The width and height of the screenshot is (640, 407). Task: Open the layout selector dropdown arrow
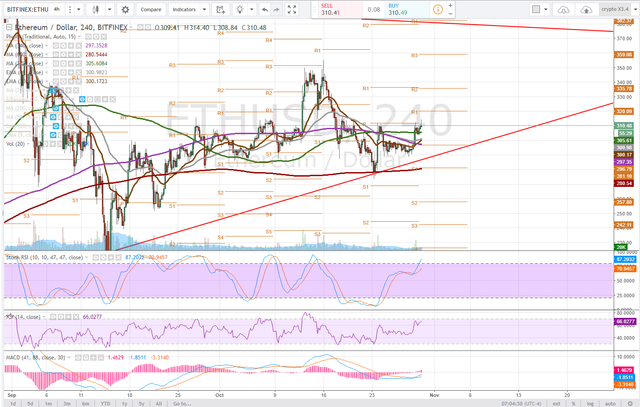tap(546, 9)
